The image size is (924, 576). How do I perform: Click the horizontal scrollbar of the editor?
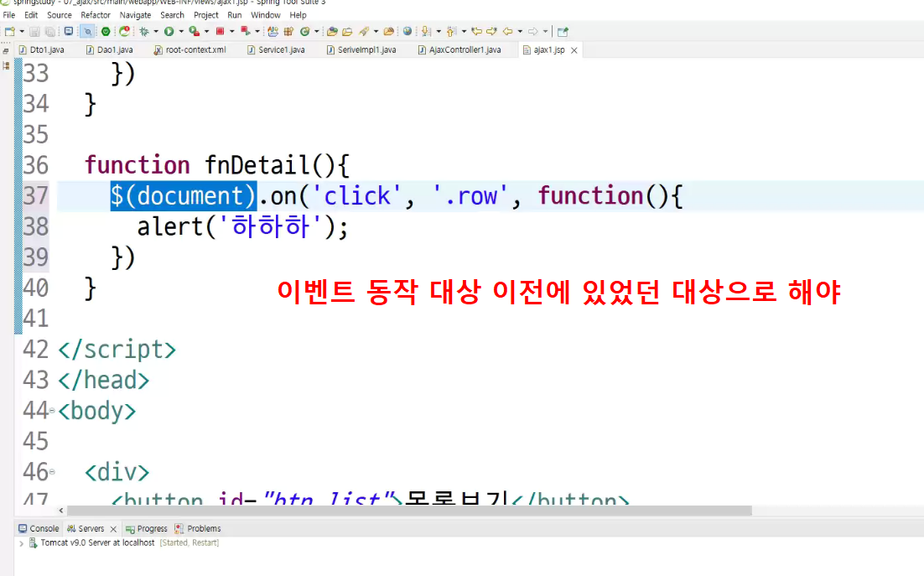pyautogui.click(x=409, y=510)
